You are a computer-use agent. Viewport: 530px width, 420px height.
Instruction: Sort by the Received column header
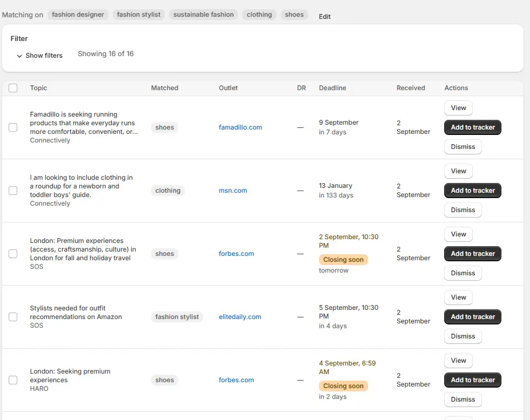coord(411,88)
